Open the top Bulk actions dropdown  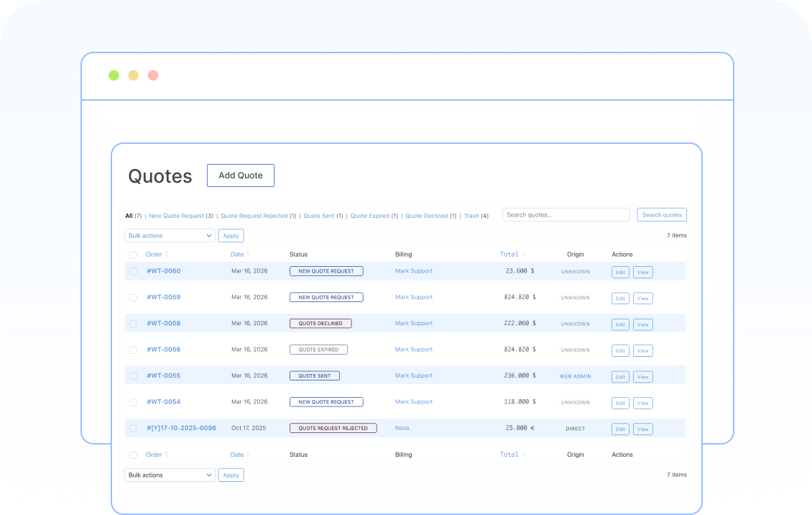(170, 236)
